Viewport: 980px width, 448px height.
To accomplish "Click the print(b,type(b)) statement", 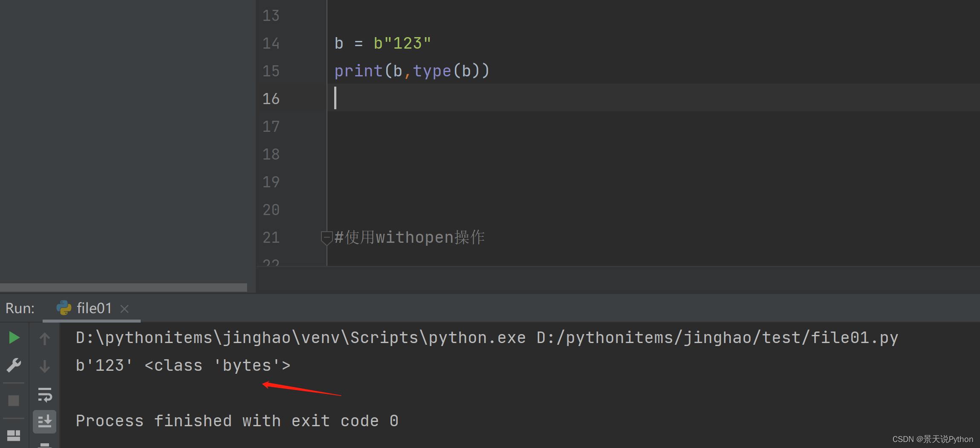I will point(412,71).
